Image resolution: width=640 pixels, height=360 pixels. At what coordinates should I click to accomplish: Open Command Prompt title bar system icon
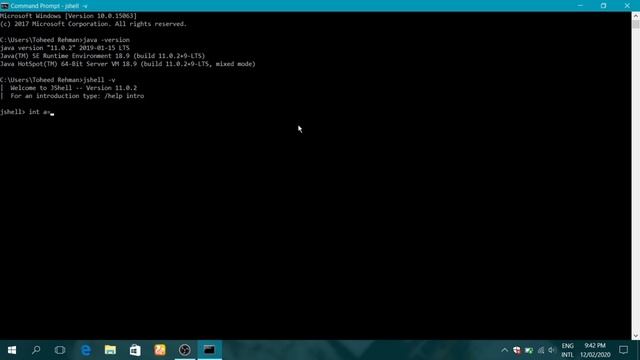[4, 6]
